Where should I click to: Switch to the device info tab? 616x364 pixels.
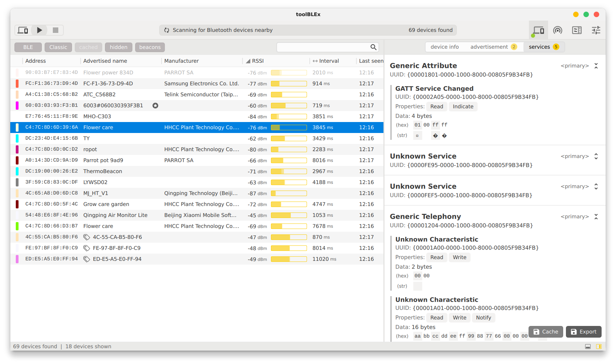pyautogui.click(x=445, y=47)
